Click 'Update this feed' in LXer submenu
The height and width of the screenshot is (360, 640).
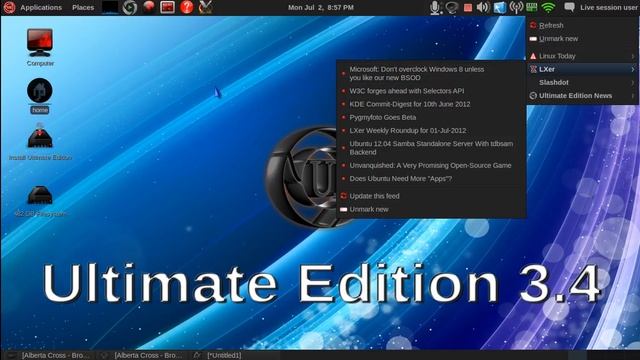tap(431, 196)
